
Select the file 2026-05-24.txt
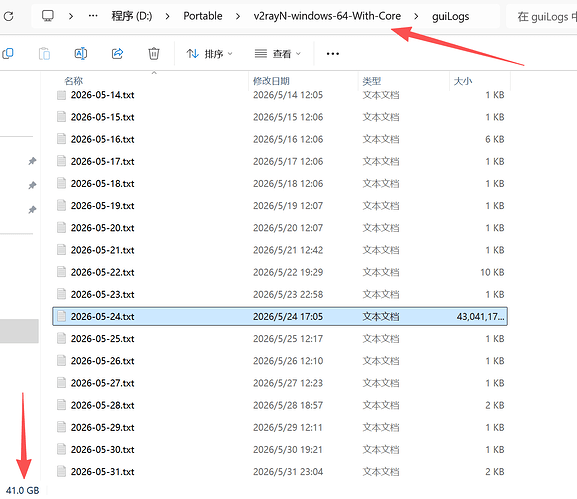coord(280,316)
